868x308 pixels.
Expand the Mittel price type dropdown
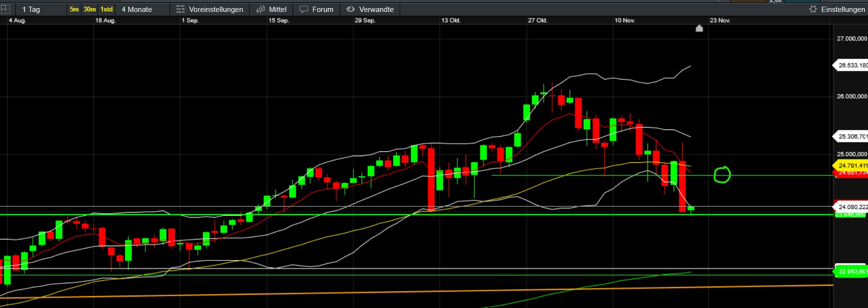(x=278, y=10)
